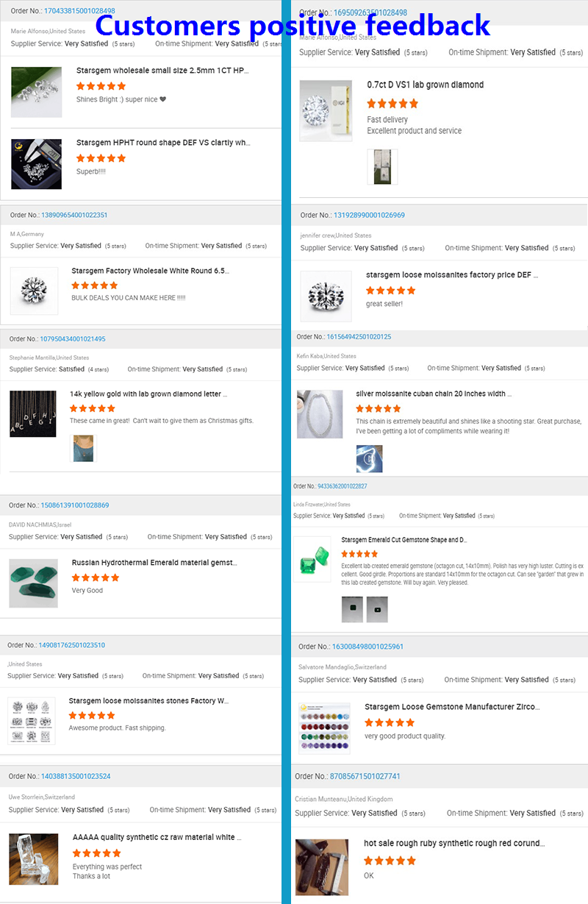Screen dimensions: 588x904
Task: View the synthetic cz raw material photo
Action: [x=33, y=858]
